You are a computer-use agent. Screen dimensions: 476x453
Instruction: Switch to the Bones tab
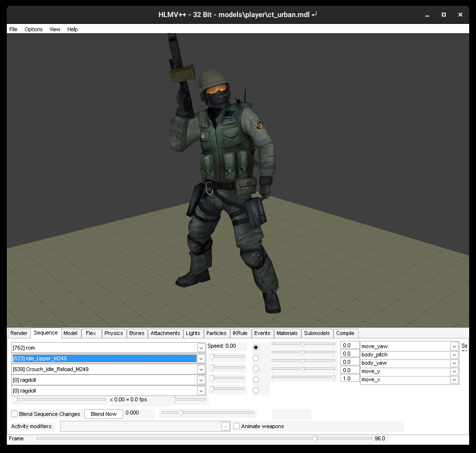pos(137,333)
